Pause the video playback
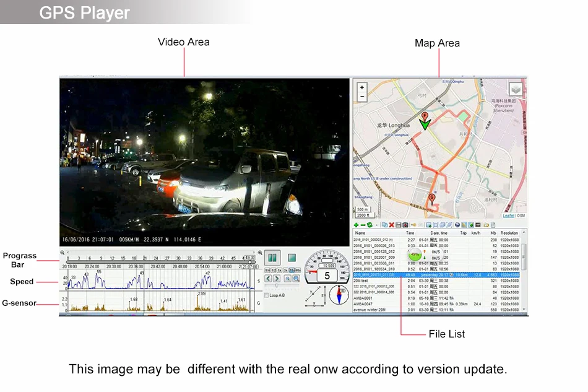Viewport: 588px width, 392px height. click(272, 258)
